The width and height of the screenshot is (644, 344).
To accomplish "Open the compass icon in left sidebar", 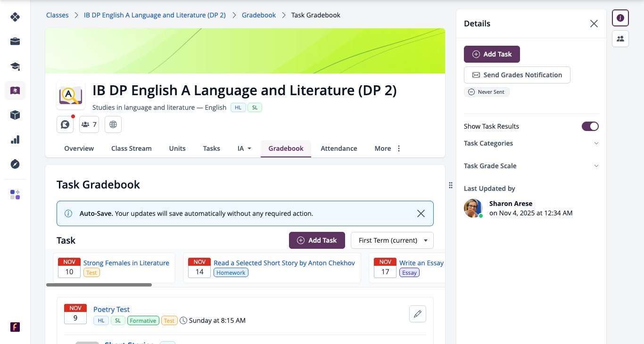I will click(15, 164).
